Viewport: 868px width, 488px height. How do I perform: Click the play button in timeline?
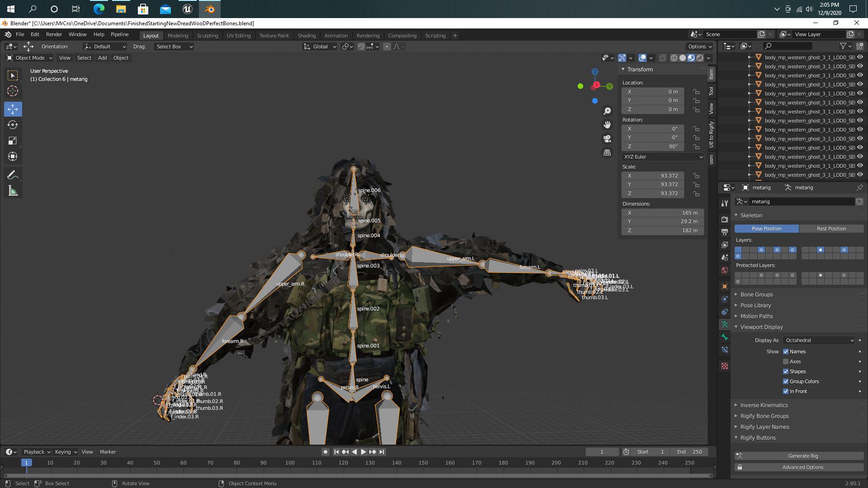(x=363, y=451)
